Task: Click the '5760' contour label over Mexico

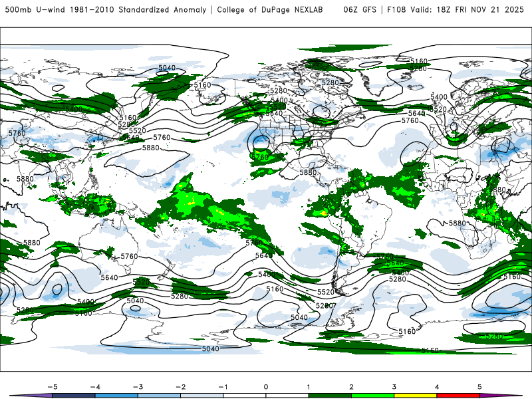Action: click(x=260, y=157)
